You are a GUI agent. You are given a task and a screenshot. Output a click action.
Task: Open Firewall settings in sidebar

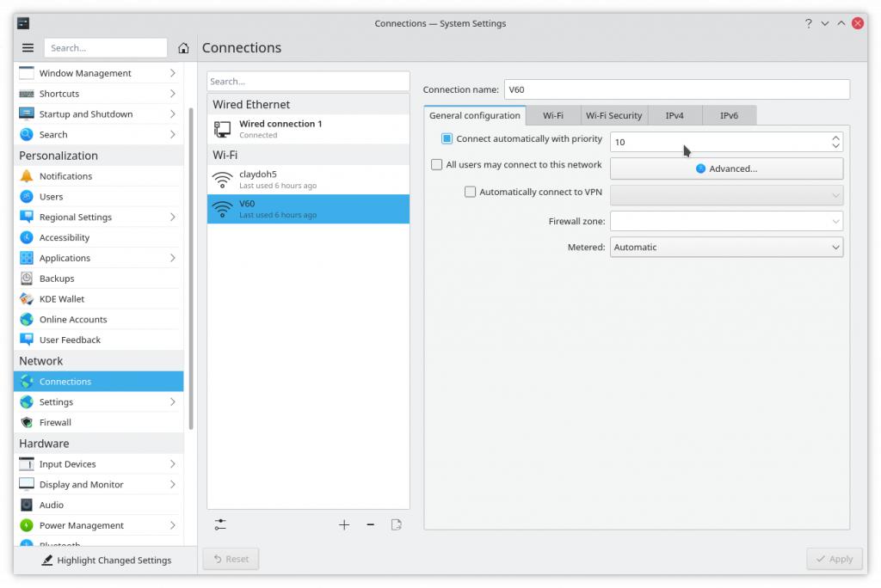(x=55, y=423)
